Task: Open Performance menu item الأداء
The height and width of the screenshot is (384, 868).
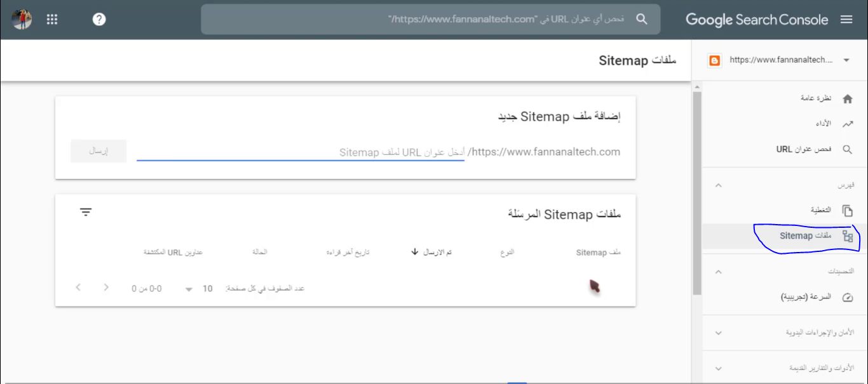Action: [824, 123]
